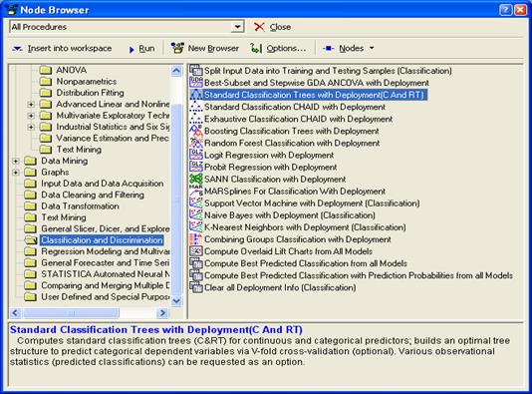
Task: Click the Combining Groups Classification icon
Action: pyautogui.click(x=196, y=239)
